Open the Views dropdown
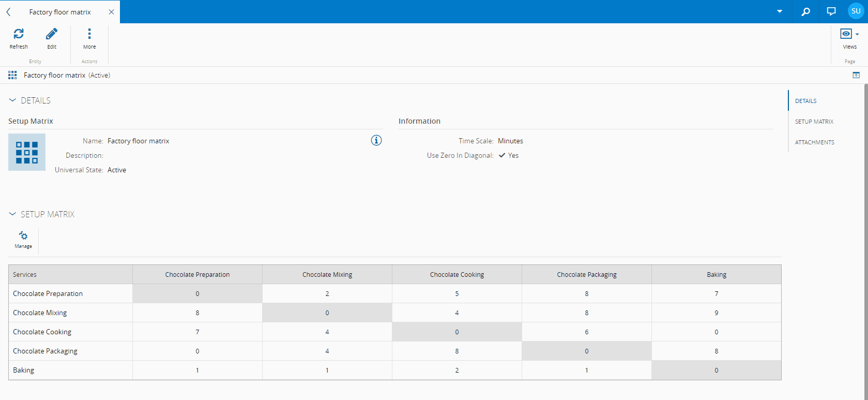The height and width of the screenshot is (400, 868). [849, 34]
